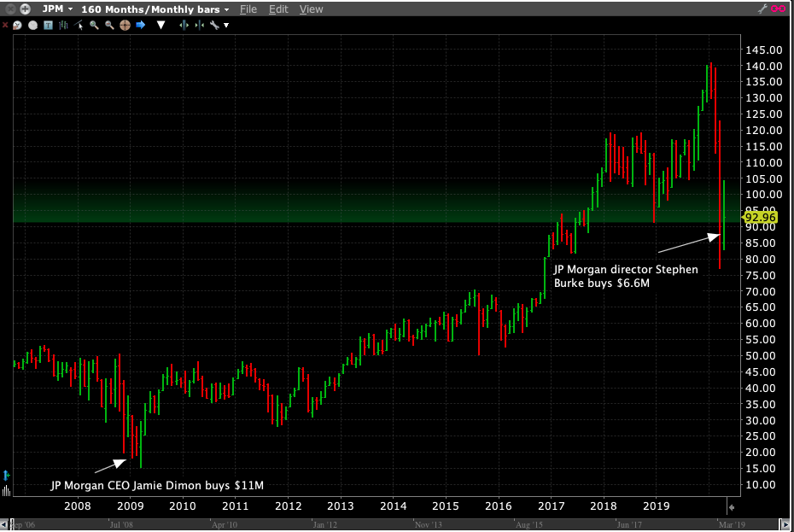Open the View menu
The image size is (794, 532).
click(311, 9)
